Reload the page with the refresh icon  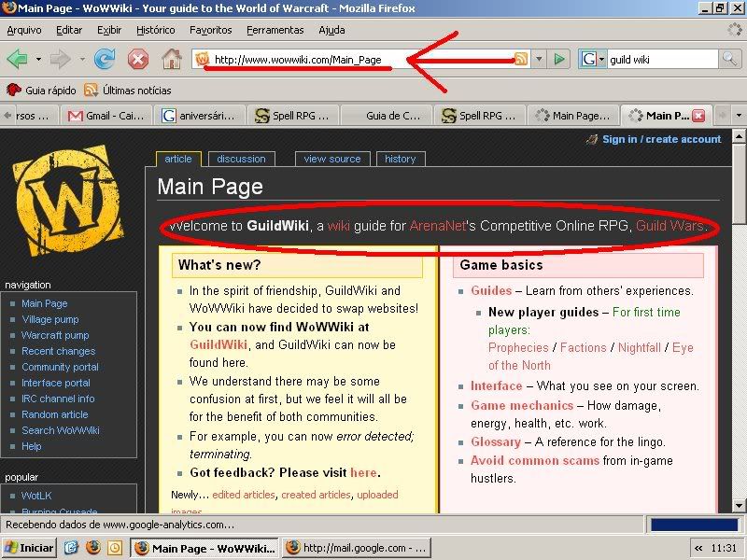105,60
